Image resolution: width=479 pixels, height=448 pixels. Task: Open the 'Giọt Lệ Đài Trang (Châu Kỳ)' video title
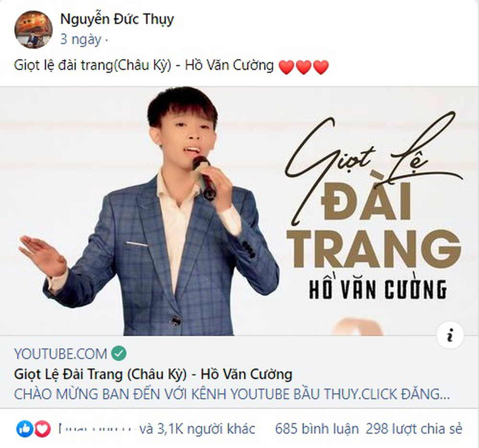(153, 374)
